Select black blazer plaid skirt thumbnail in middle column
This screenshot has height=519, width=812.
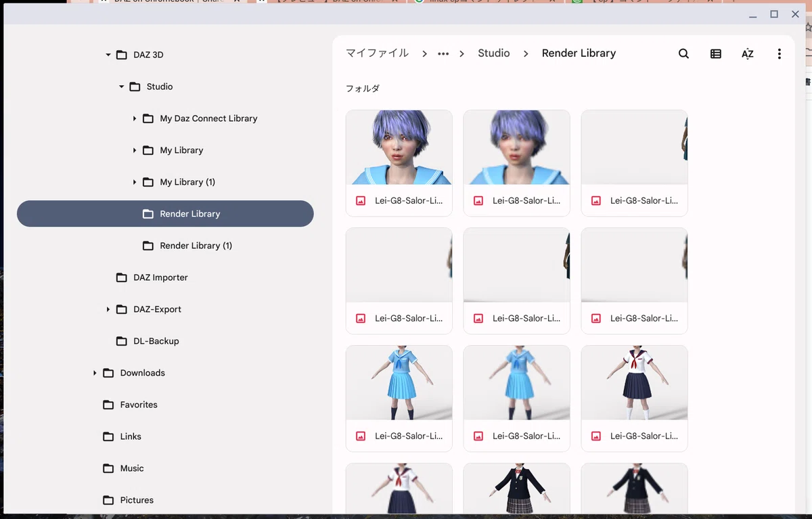[x=517, y=488]
